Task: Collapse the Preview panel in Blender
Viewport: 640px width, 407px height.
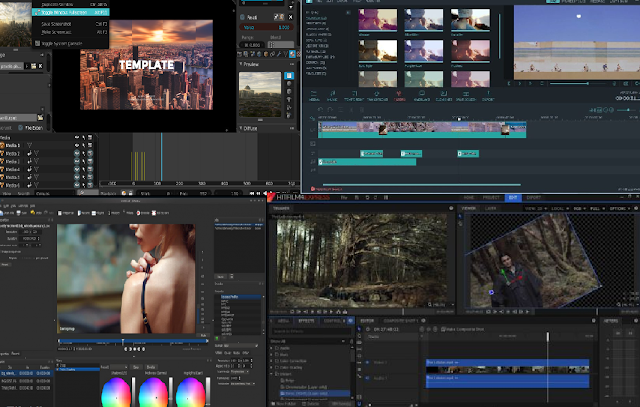Action: click(x=241, y=64)
